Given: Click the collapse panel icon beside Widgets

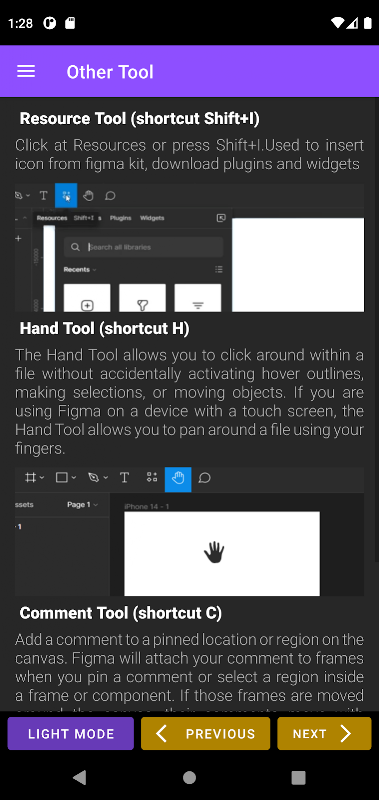Looking at the screenshot, I should 221,218.
